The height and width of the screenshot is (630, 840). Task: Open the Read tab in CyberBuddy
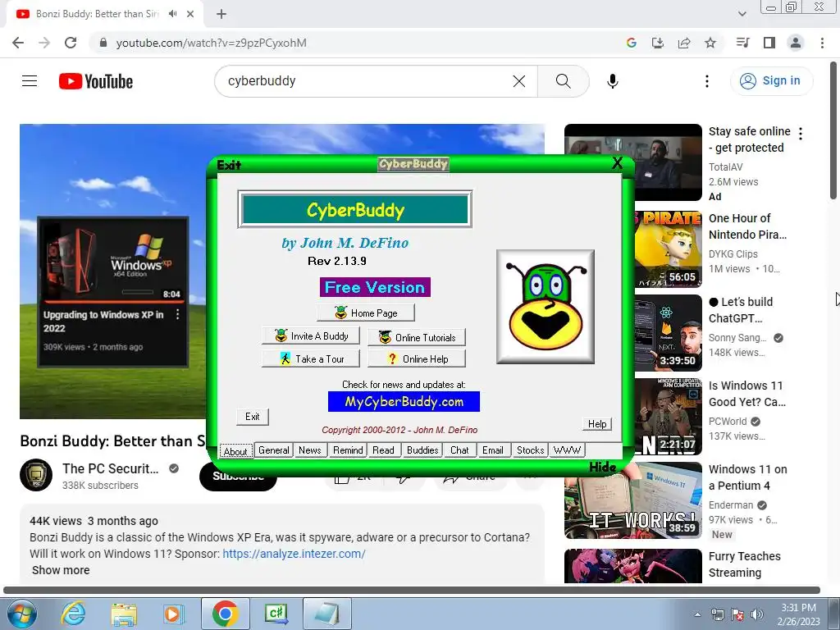tap(384, 450)
